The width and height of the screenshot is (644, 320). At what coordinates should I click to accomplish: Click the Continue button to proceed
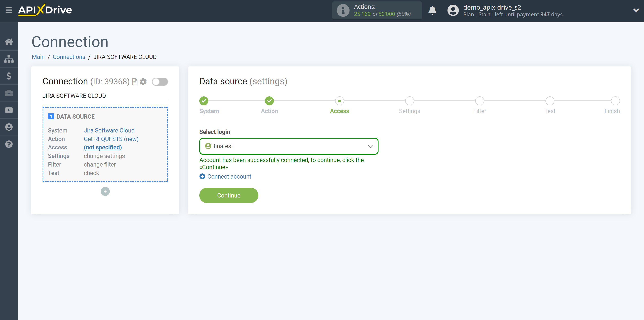pos(229,195)
